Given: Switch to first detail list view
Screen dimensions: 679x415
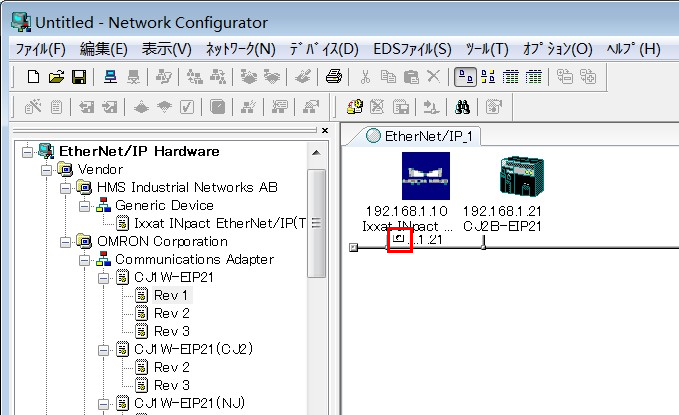Looking at the screenshot, I should point(511,77).
